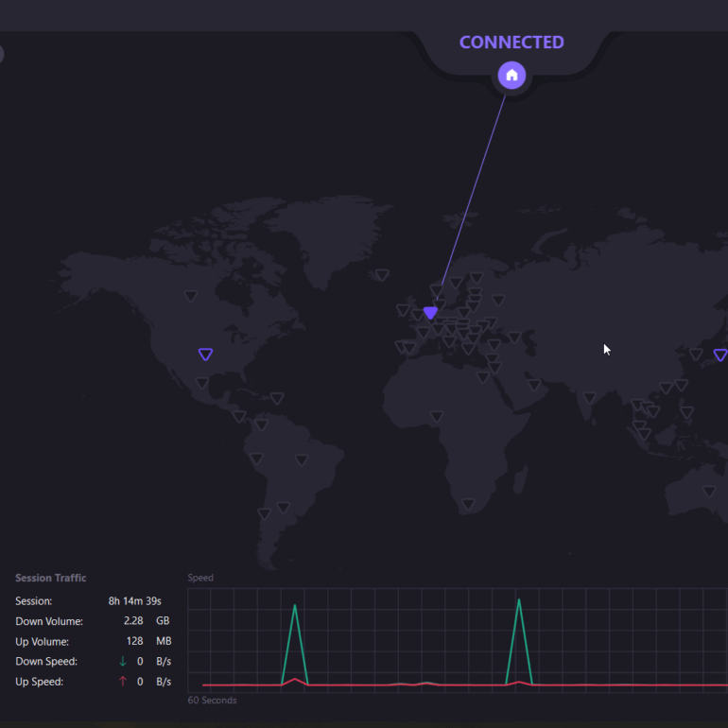Viewport: 728px width, 728px height.
Task: Click the 60 Seconds graph caption
Action: 212,701
